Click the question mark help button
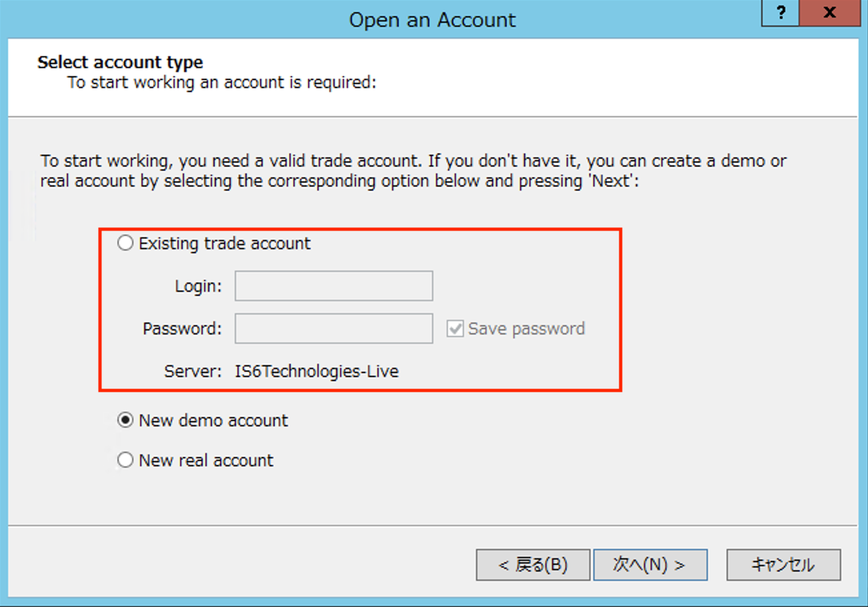This screenshot has width=868, height=607. (x=780, y=14)
